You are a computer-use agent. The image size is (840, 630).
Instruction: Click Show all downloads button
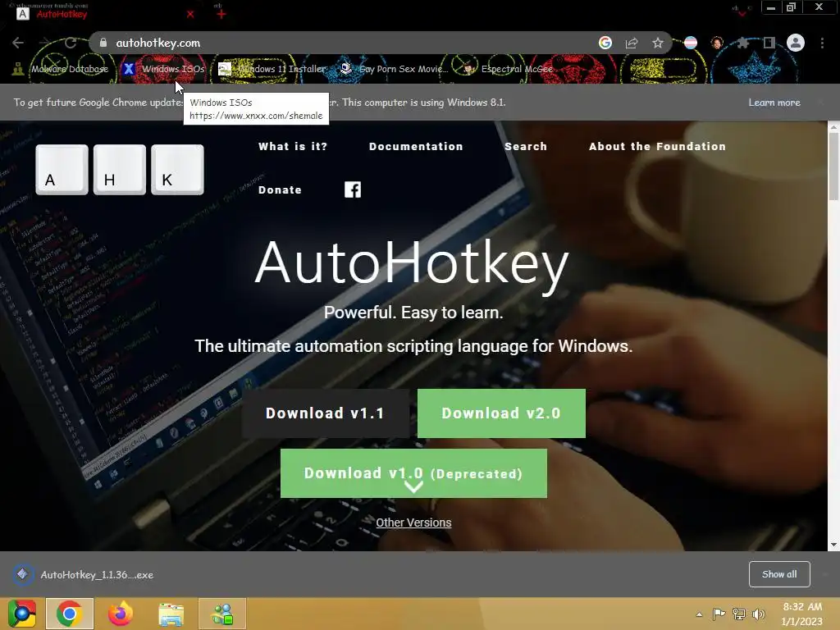[x=779, y=574]
